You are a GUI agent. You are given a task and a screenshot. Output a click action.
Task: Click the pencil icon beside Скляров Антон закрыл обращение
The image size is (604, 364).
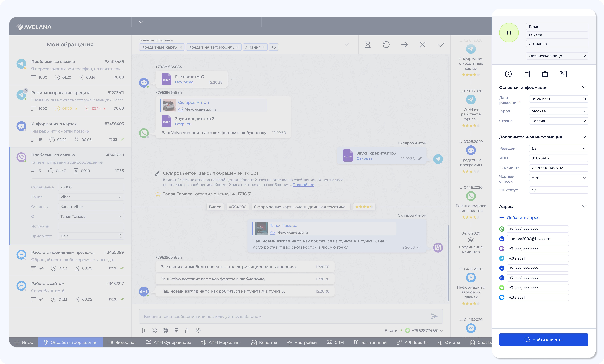click(158, 173)
